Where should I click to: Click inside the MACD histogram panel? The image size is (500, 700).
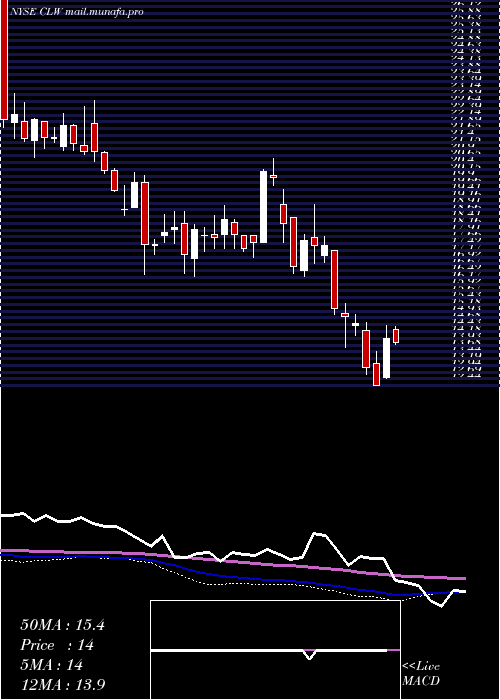tap(275, 650)
